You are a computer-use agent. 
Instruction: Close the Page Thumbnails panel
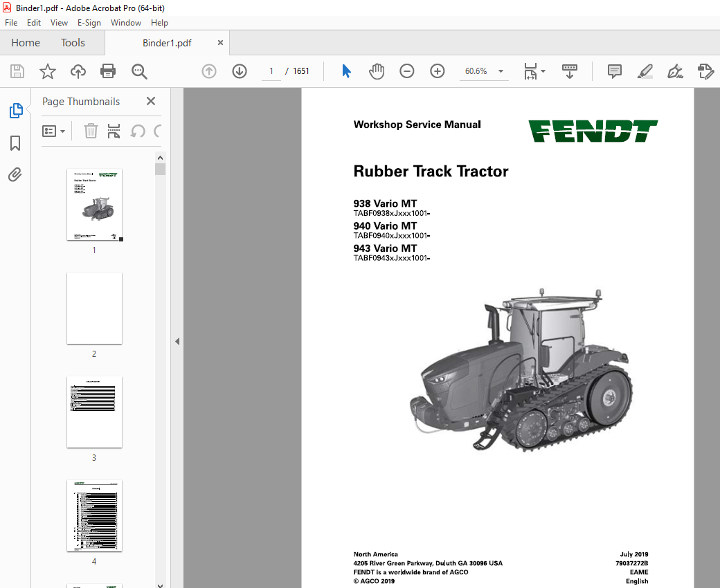tap(151, 101)
